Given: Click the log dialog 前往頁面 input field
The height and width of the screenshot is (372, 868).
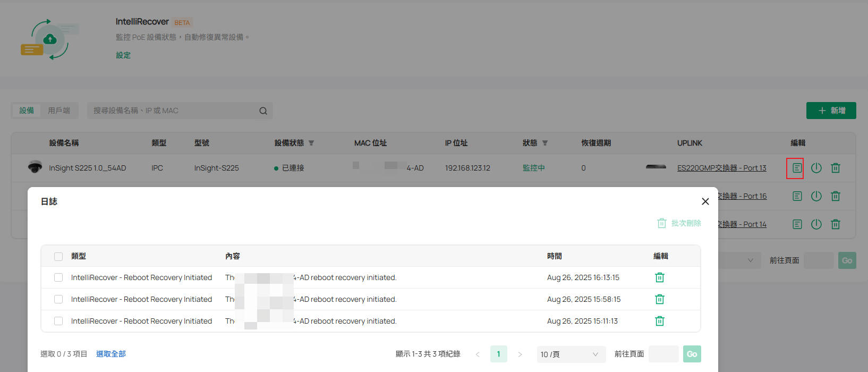Looking at the screenshot, I should coord(663,354).
